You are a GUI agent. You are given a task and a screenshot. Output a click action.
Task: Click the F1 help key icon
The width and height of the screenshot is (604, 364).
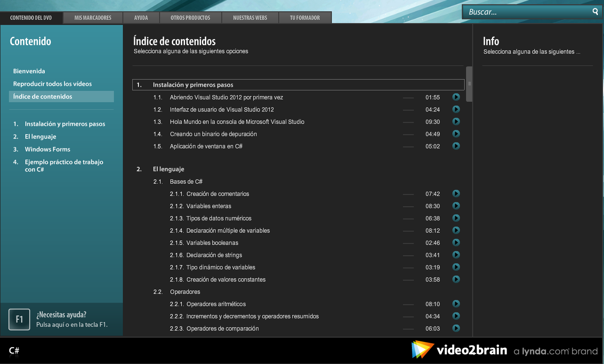point(19,319)
